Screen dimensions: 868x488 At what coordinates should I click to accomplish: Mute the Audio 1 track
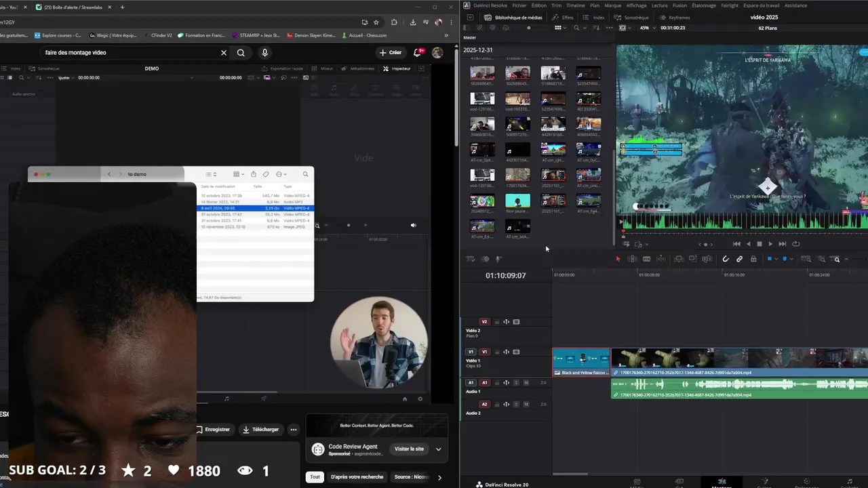(526, 383)
